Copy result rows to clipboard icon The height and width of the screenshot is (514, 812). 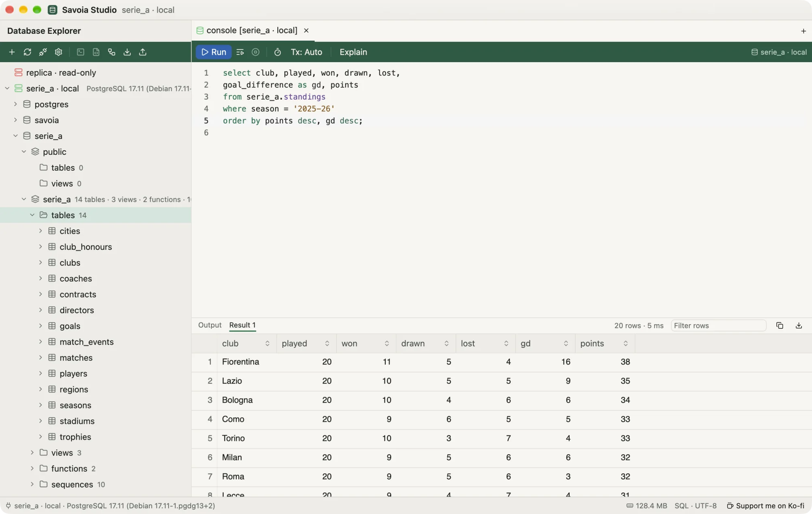tap(780, 325)
